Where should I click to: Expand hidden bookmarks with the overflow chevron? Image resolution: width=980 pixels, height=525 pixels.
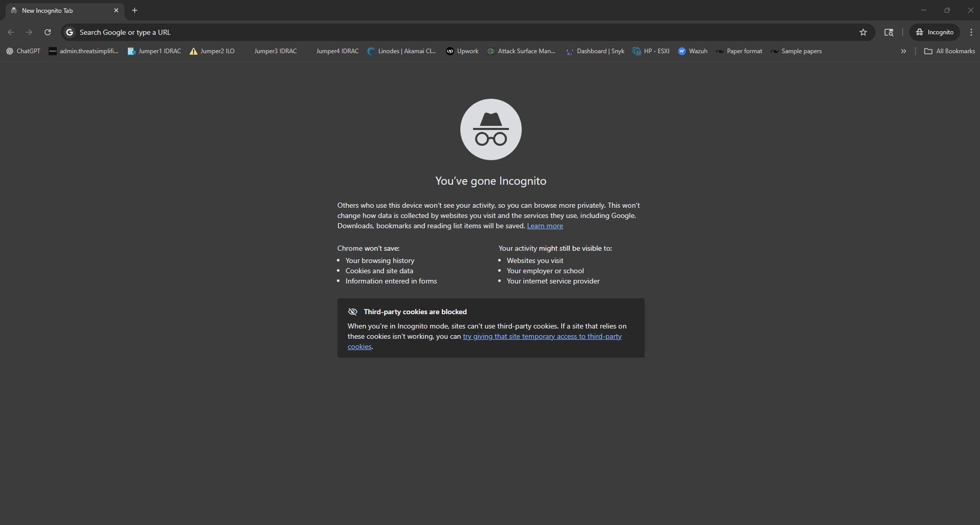pyautogui.click(x=903, y=51)
